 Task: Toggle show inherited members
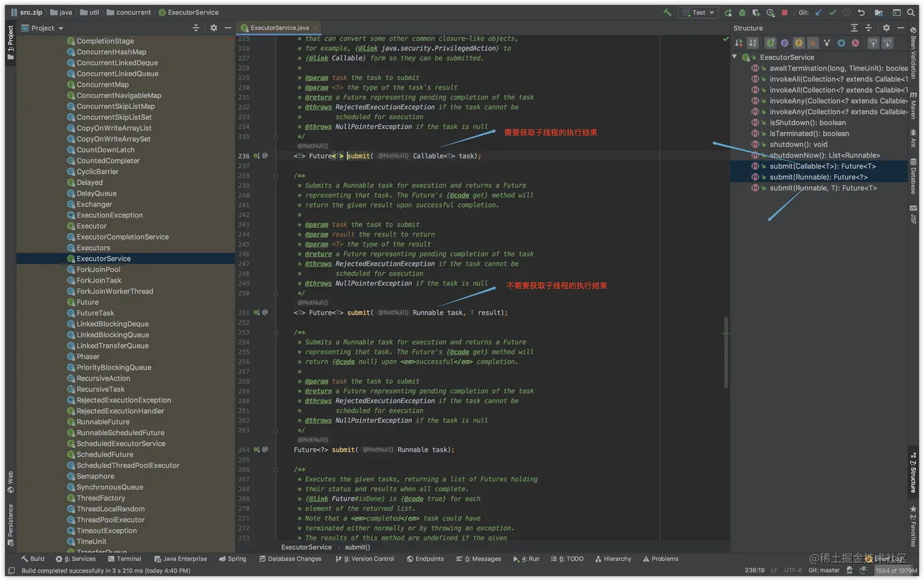[x=771, y=43]
